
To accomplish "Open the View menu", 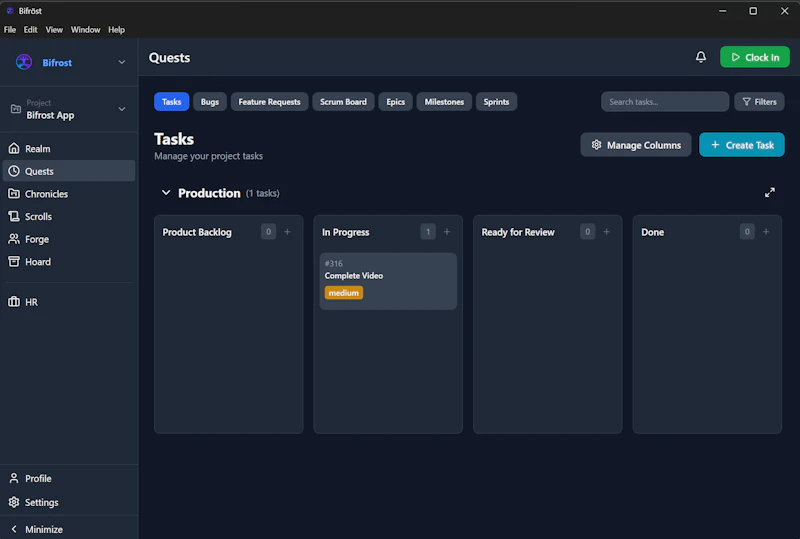I will tap(54, 30).
